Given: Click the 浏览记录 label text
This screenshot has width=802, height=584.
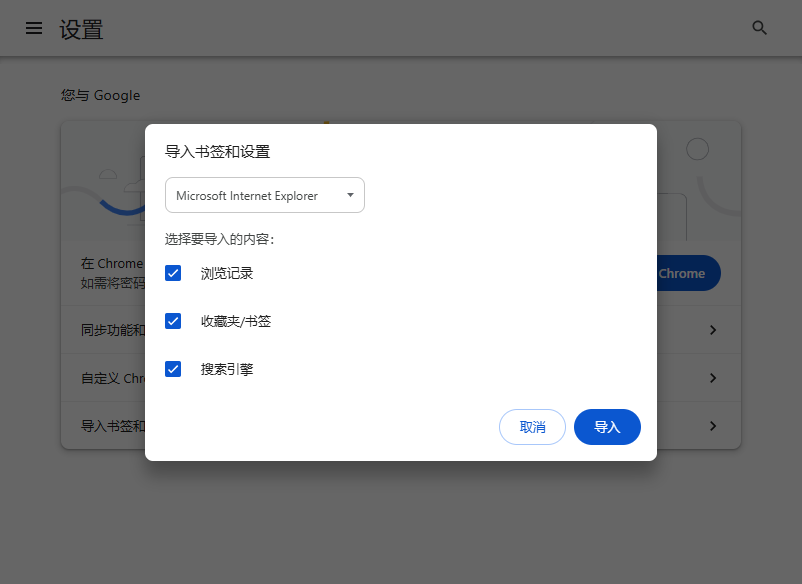Looking at the screenshot, I should (227, 274).
